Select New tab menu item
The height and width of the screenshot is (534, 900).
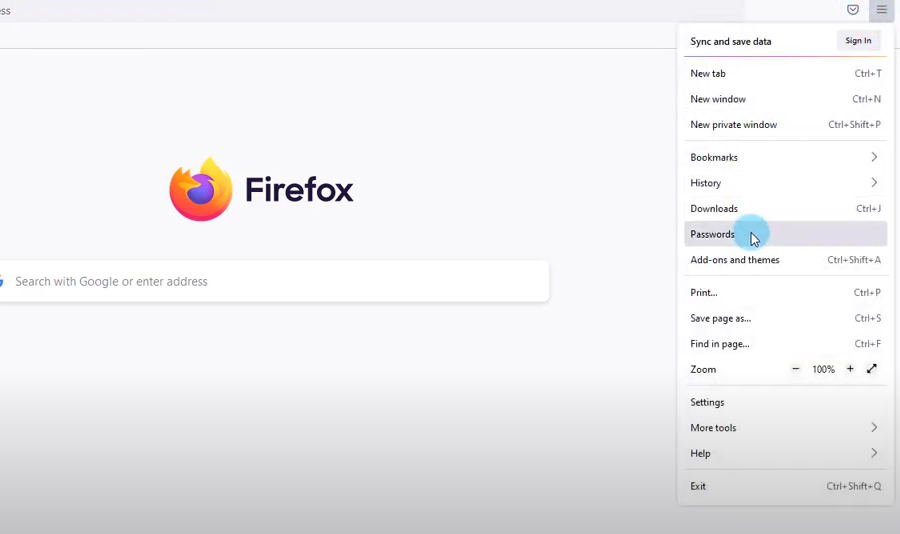click(x=785, y=74)
